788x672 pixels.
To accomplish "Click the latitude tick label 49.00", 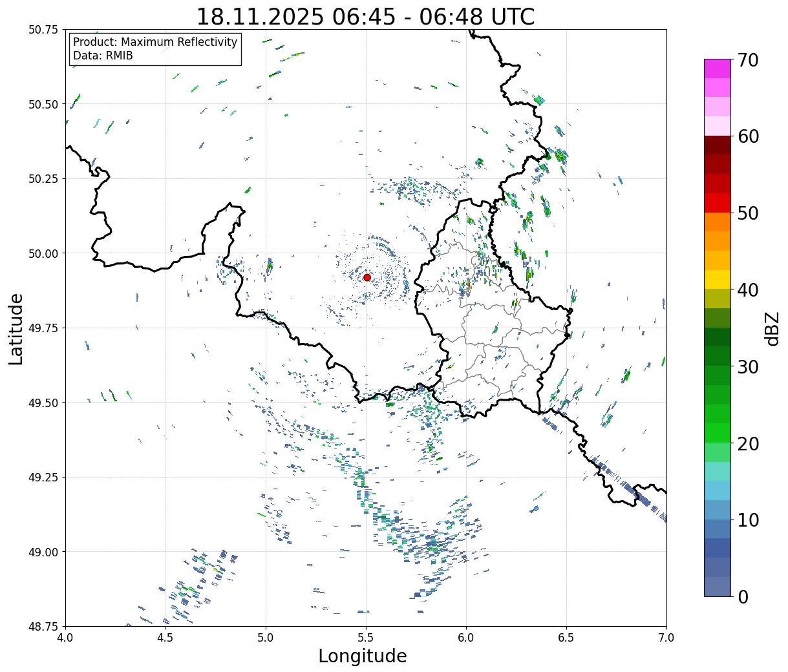I will coord(43,552).
